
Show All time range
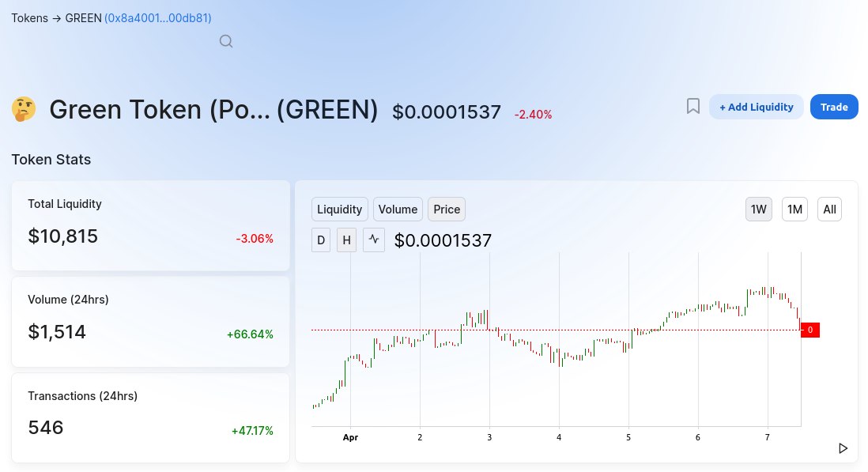830,210
